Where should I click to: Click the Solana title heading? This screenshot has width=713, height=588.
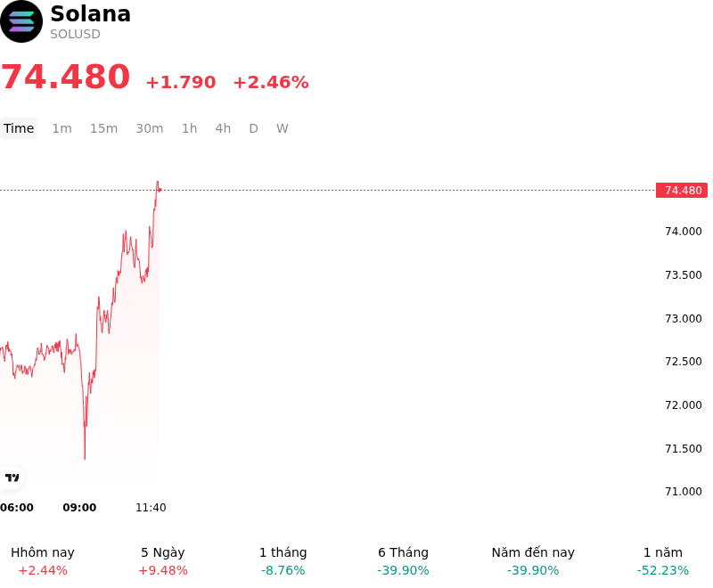point(91,13)
